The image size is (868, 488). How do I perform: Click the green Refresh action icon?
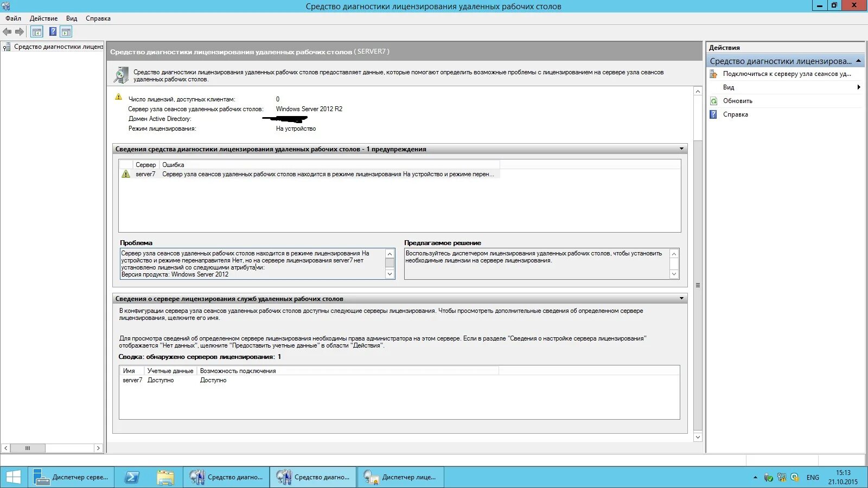[714, 101]
